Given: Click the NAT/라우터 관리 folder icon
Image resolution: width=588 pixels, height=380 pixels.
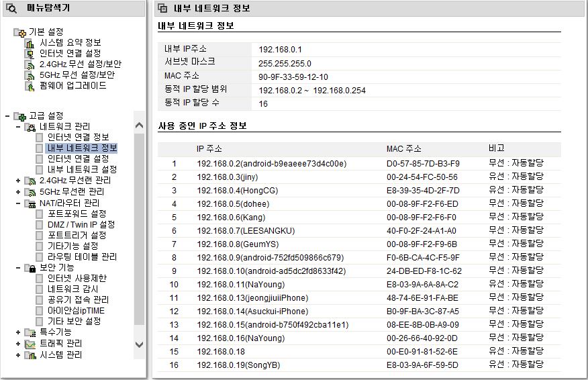Looking at the screenshot, I should [x=30, y=203].
